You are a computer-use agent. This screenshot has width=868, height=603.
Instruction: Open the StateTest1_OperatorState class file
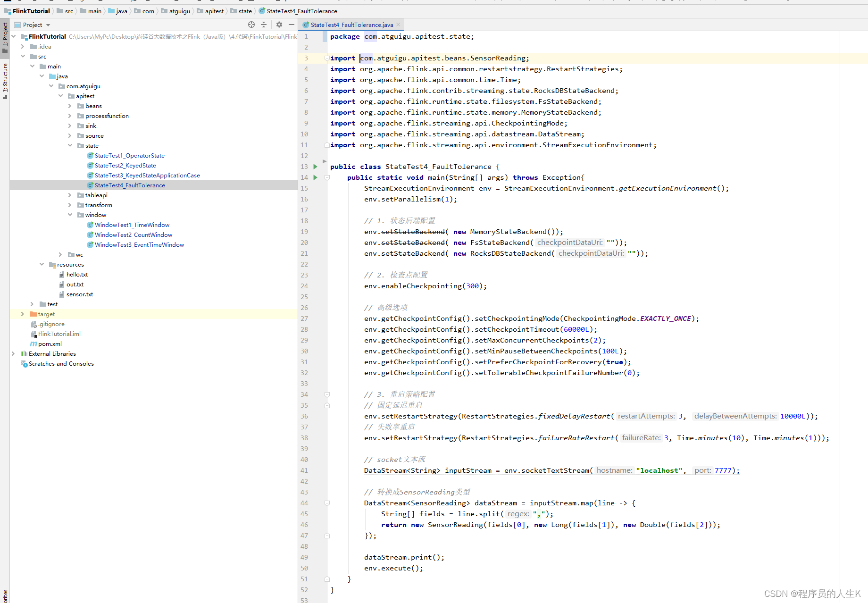pyautogui.click(x=129, y=156)
